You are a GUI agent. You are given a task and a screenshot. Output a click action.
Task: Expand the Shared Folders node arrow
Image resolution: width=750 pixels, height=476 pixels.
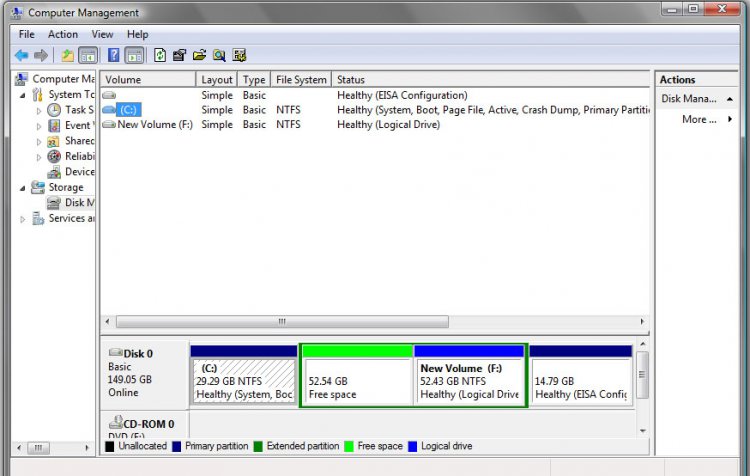click(39, 142)
